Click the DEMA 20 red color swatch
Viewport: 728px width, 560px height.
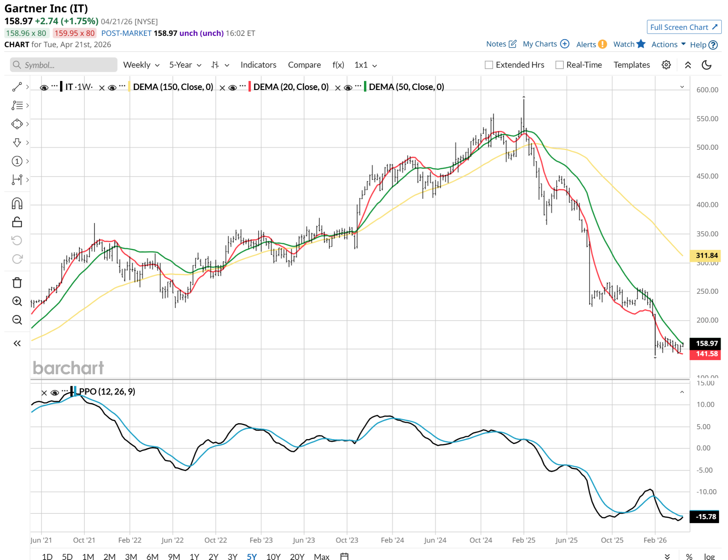[x=250, y=87]
